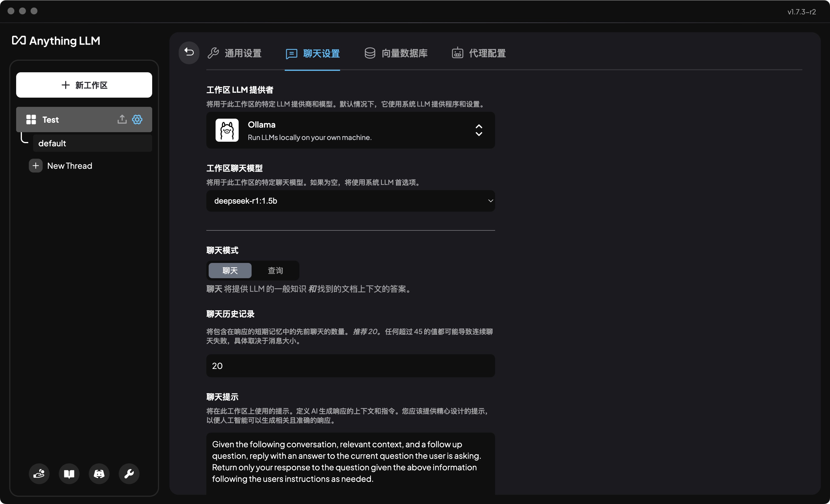Click the chat history field showing 20
This screenshot has height=504, width=830.
[351, 366]
